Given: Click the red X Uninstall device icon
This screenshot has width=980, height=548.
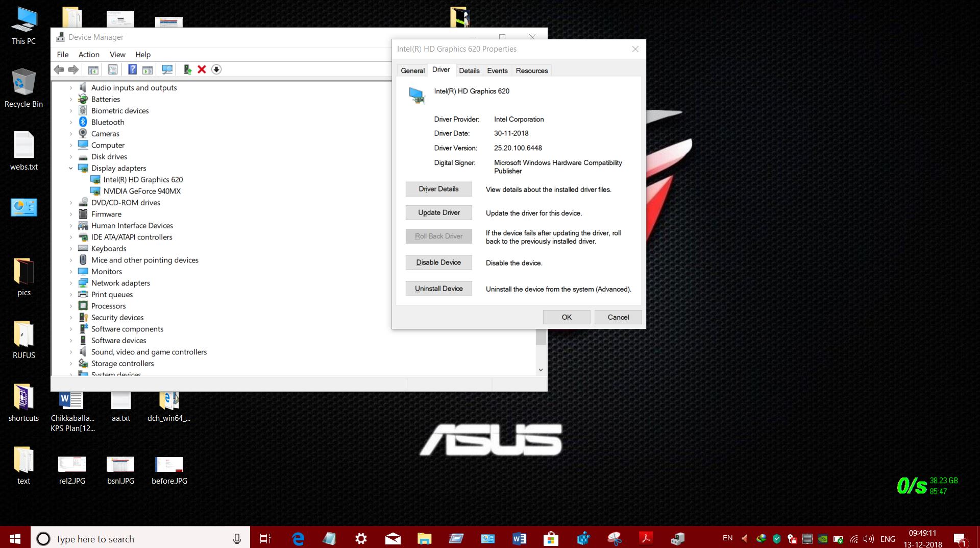Looking at the screenshot, I should [x=202, y=69].
